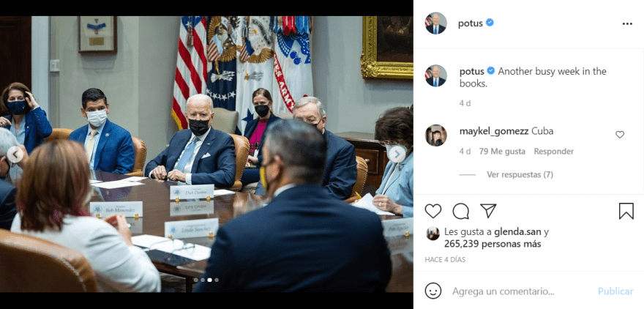Open potus username in header

(x=470, y=23)
